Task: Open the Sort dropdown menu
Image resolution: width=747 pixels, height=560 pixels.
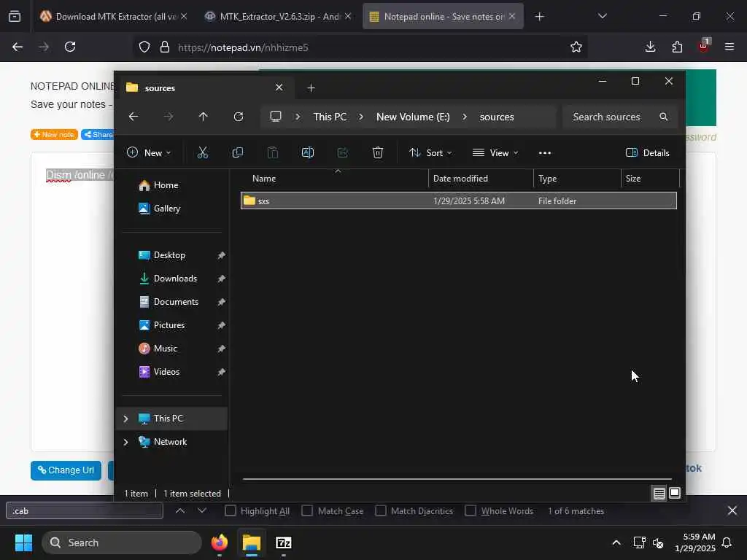Action: (x=430, y=153)
